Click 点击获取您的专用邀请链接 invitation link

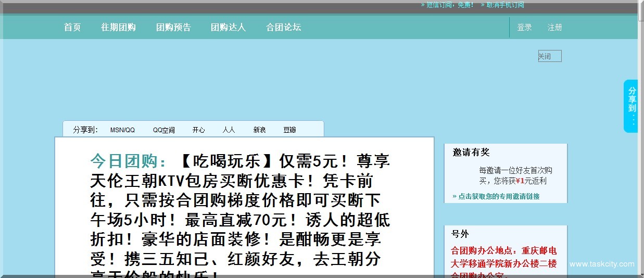tap(496, 196)
